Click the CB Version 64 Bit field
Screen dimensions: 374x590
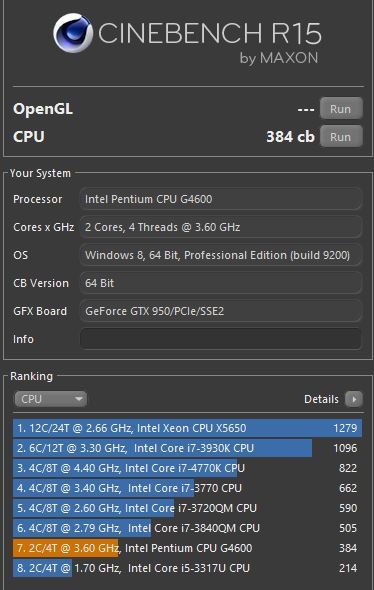(x=221, y=283)
